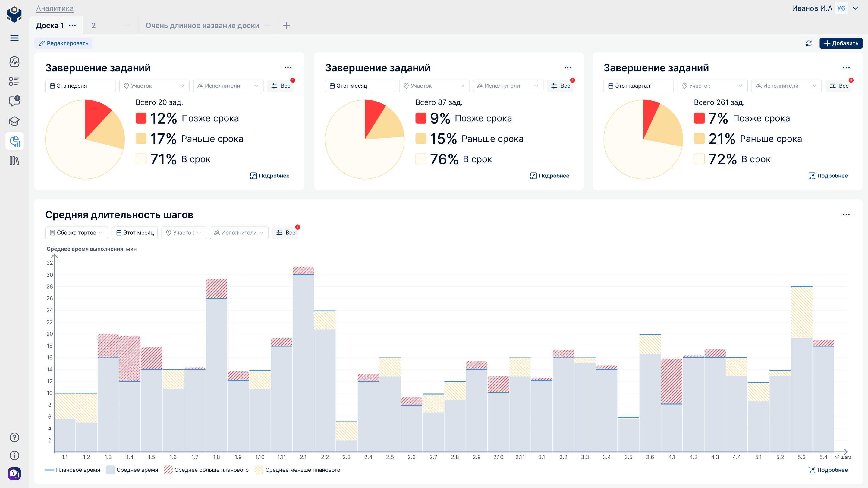Click the У6 user badge
868x488 pixels.
(x=841, y=8)
